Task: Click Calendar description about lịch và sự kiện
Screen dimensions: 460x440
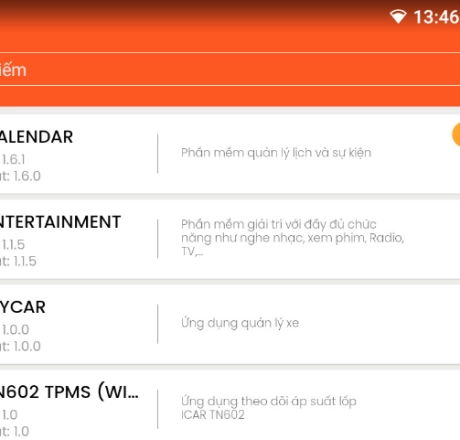Action: 276,153
